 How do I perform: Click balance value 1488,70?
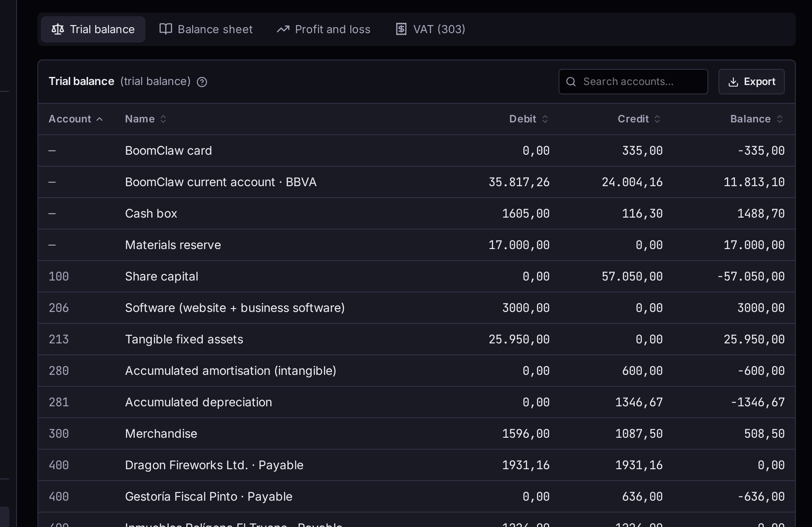tap(761, 214)
